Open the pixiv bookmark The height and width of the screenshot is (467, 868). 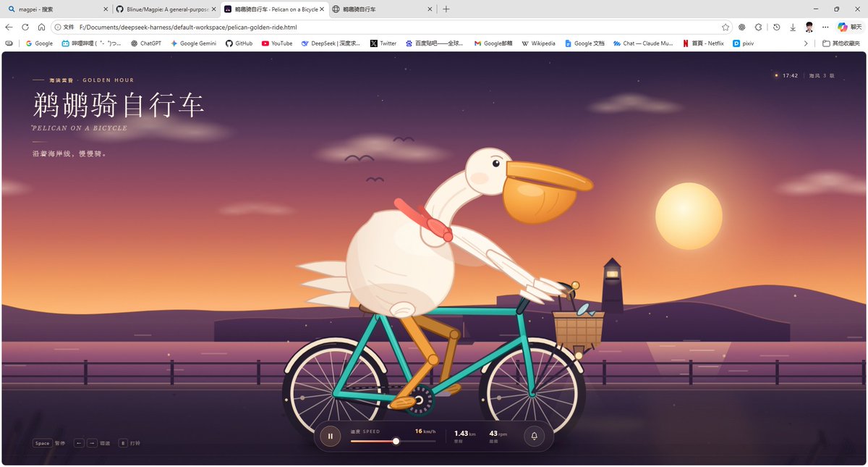point(743,43)
